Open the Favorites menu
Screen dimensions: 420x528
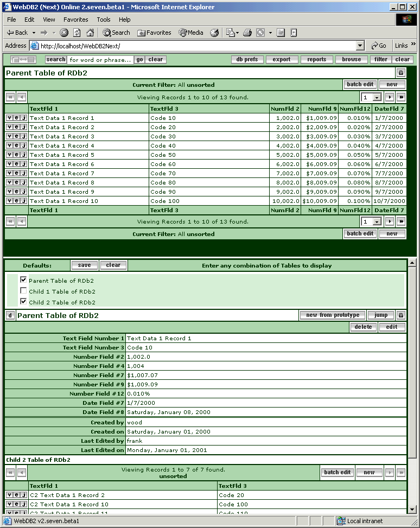tap(76, 20)
